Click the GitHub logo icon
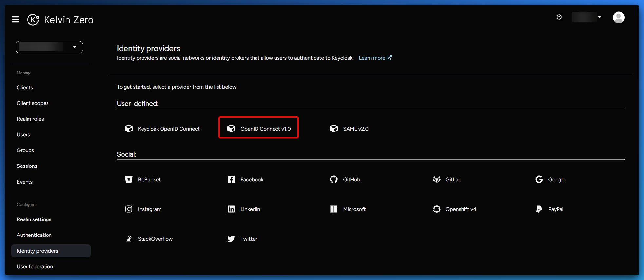This screenshot has width=644, height=280. click(334, 179)
